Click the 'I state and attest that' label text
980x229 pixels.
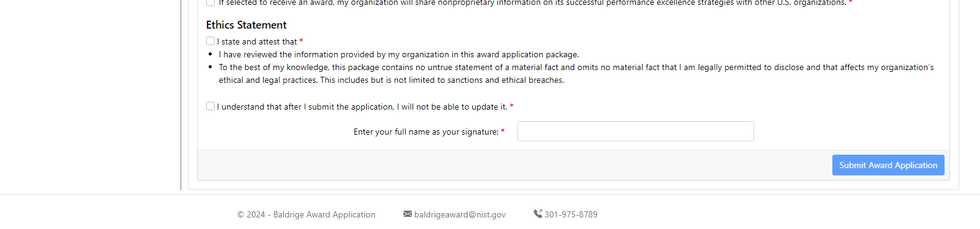(257, 41)
